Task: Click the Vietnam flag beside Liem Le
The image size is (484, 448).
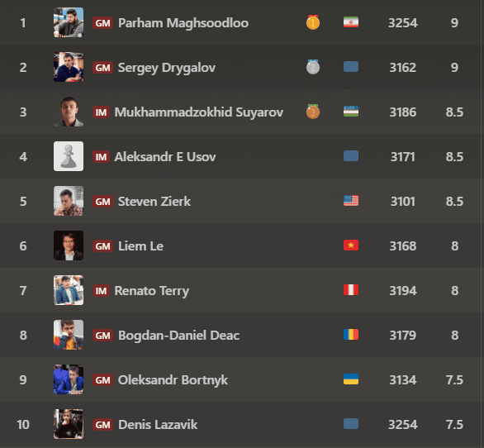Action: click(x=351, y=245)
